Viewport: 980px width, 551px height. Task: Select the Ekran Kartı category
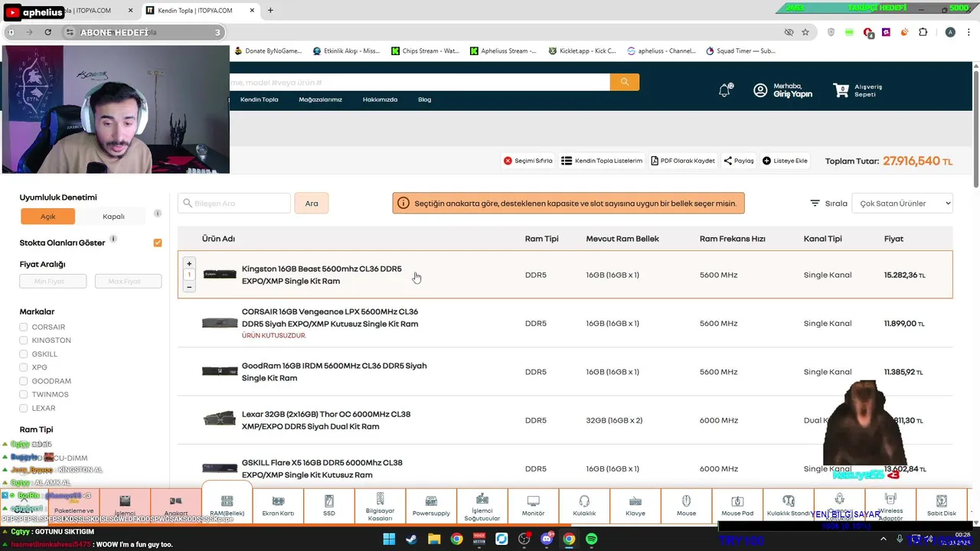pos(278,505)
